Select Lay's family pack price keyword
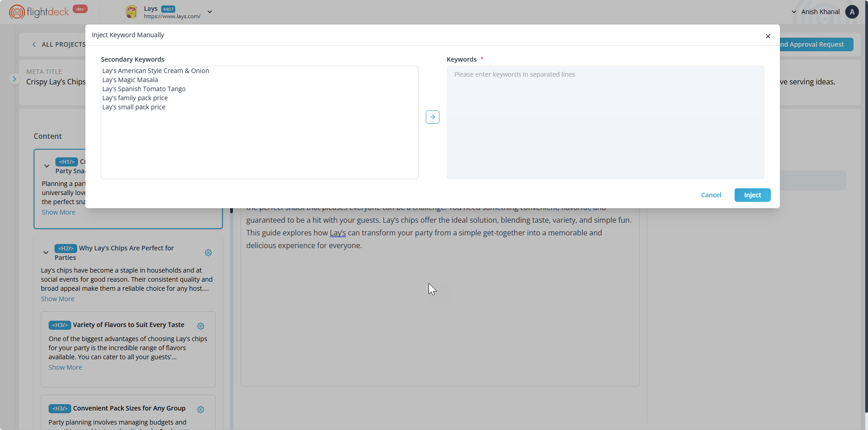The width and height of the screenshot is (868, 430). (135, 98)
